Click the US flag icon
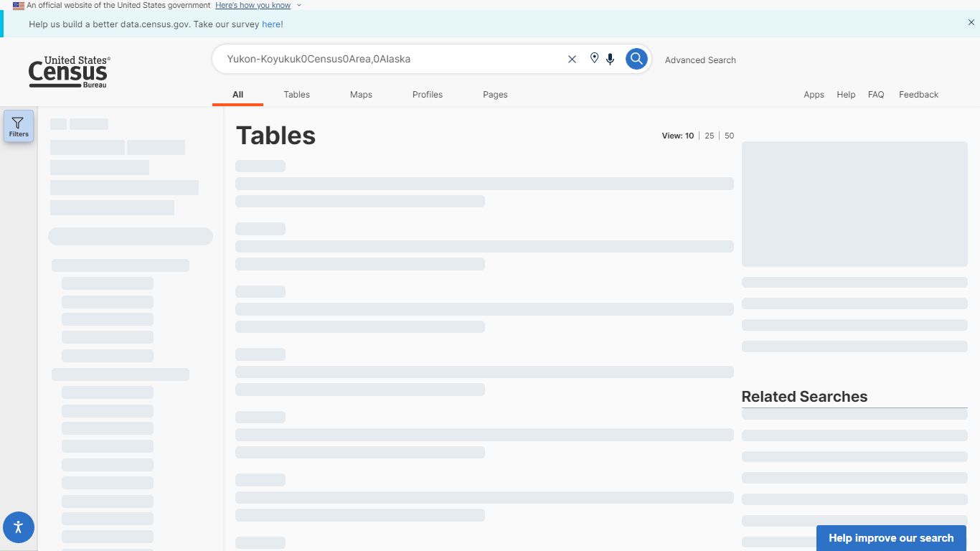980x551 pixels. point(19,5)
